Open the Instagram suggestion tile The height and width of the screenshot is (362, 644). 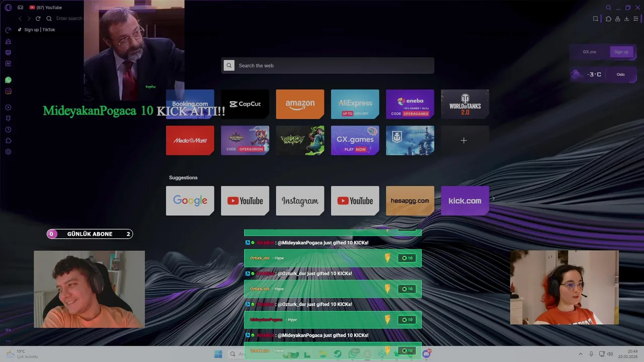pos(300,201)
